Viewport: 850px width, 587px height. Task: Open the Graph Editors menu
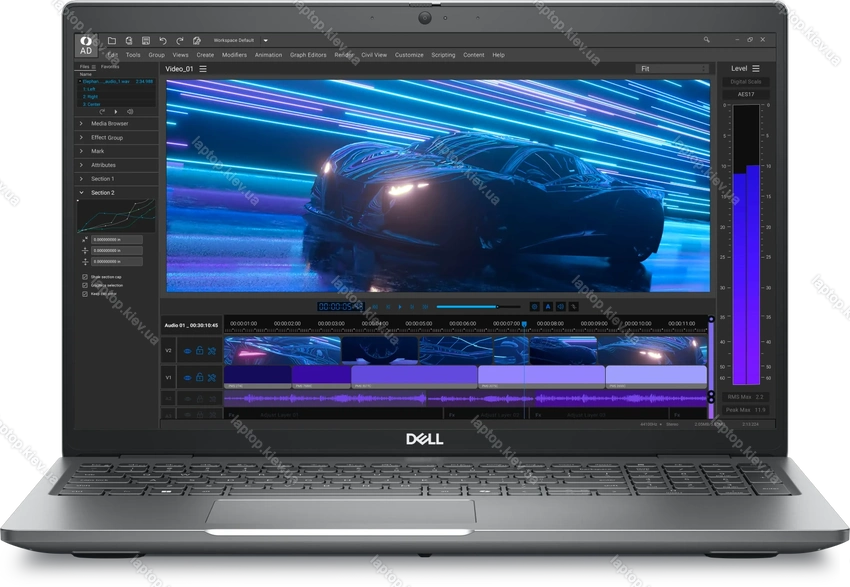(308, 55)
